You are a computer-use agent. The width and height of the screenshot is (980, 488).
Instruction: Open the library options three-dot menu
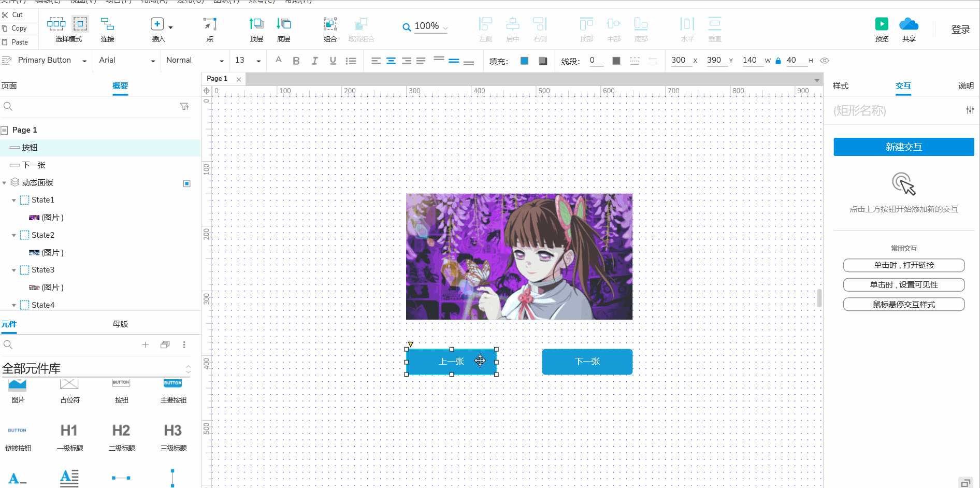(x=184, y=345)
